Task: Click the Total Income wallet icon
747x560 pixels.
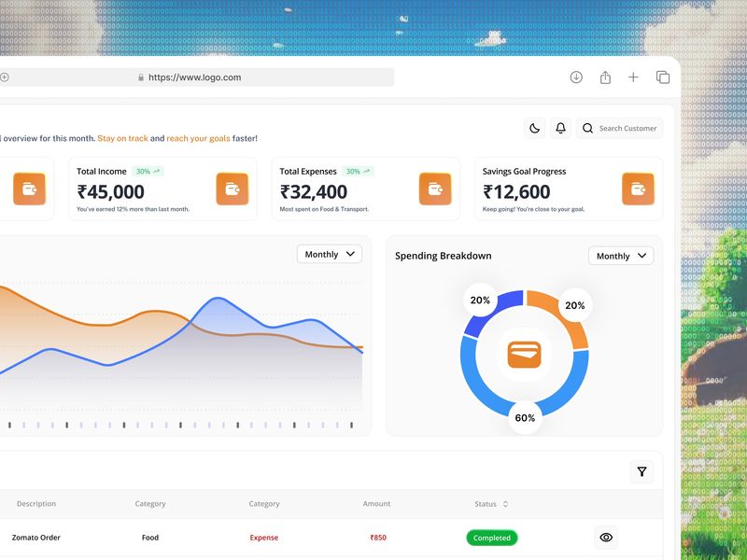Action: coord(232,189)
